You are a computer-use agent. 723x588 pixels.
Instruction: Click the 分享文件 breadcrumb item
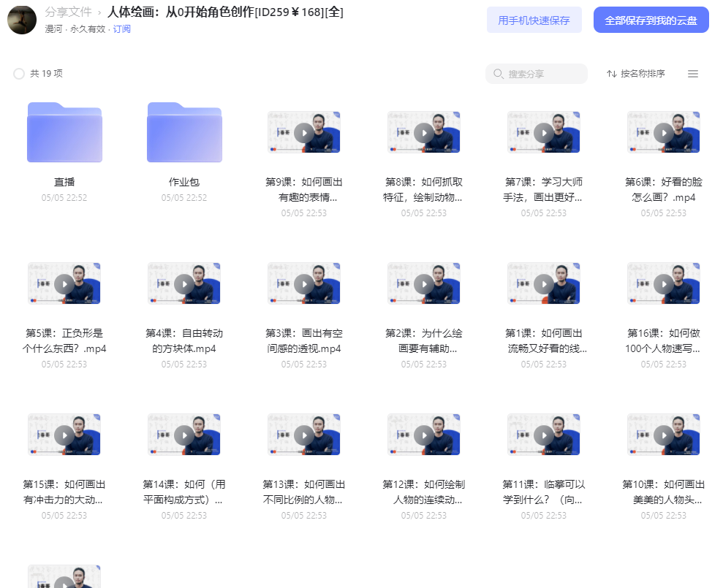click(68, 12)
